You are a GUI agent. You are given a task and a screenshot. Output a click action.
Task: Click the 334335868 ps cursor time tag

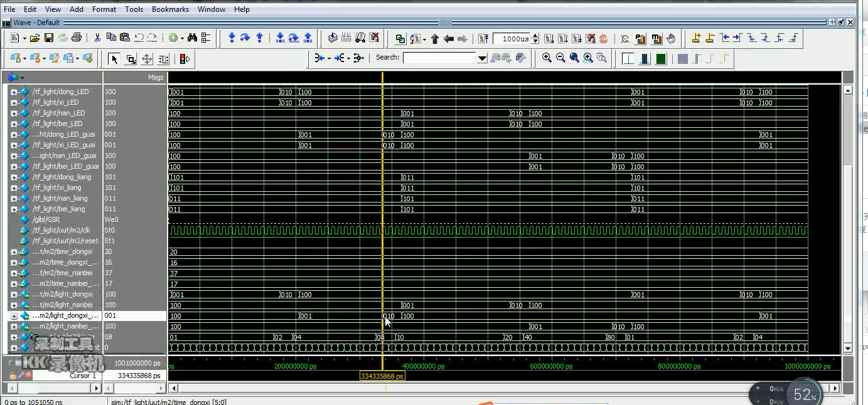click(x=382, y=376)
